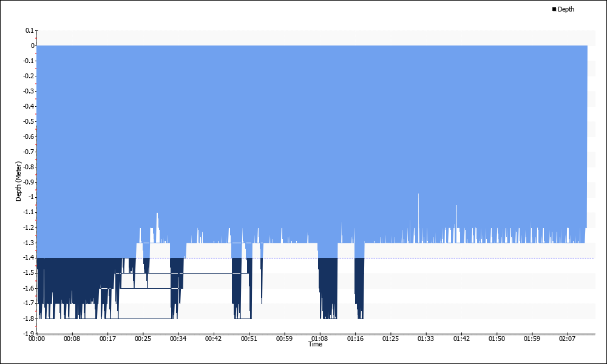The image size is (607, 364).
Task: Click the -1.9 depth axis label
Action: 29,334
